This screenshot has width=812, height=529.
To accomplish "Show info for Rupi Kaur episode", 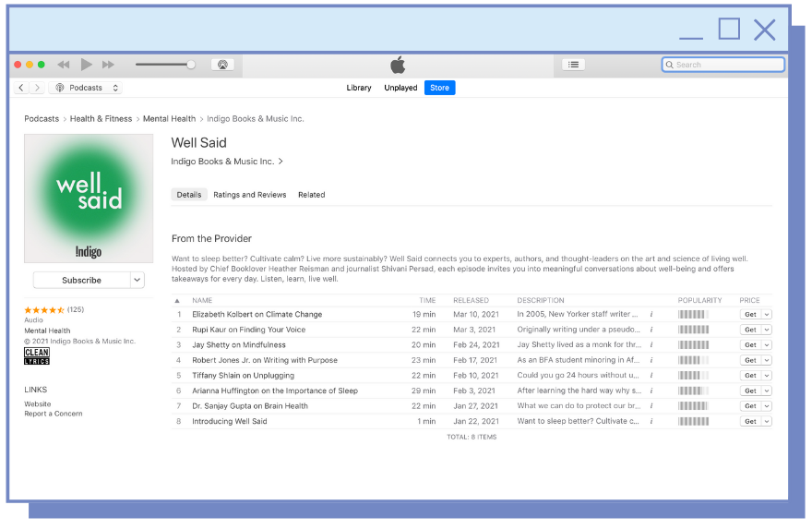I will pyautogui.click(x=651, y=330).
